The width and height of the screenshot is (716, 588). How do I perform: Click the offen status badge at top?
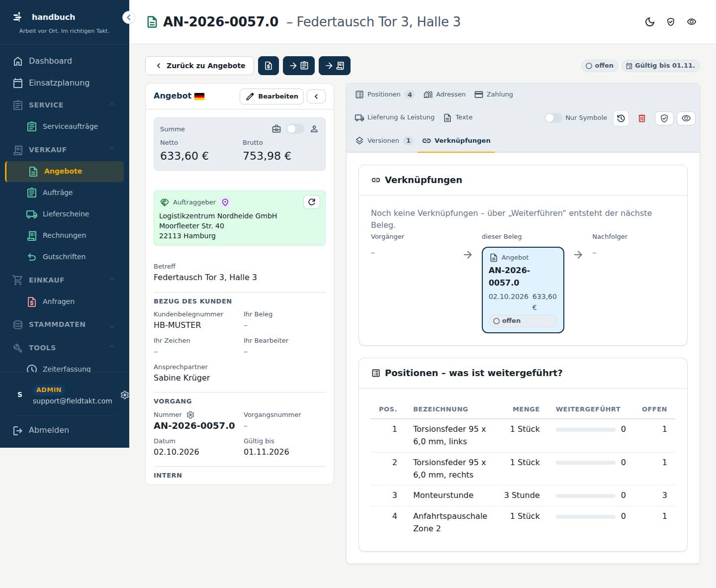pos(600,66)
